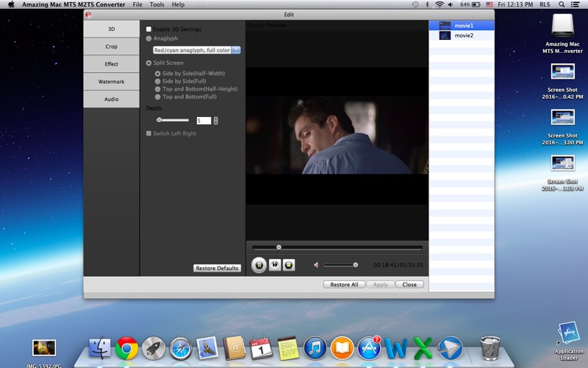The height and width of the screenshot is (368, 588).
Task: Click the Apply button
Action: click(380, 285)
